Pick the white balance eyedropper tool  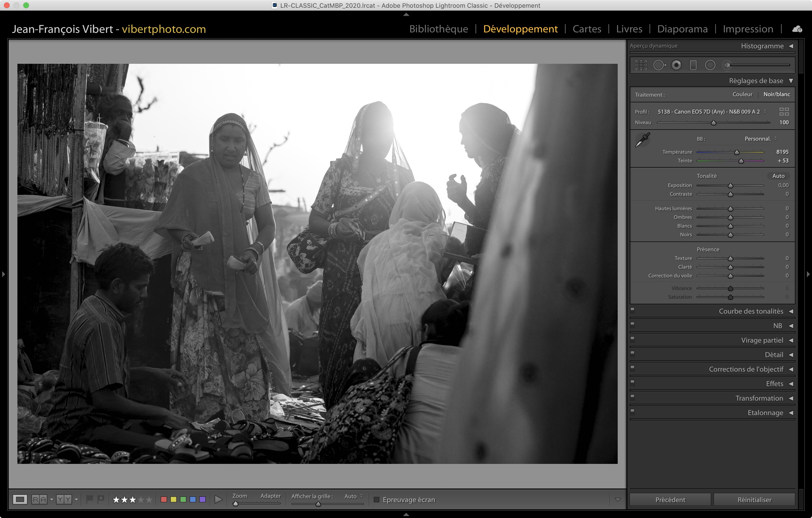point(642,140)
